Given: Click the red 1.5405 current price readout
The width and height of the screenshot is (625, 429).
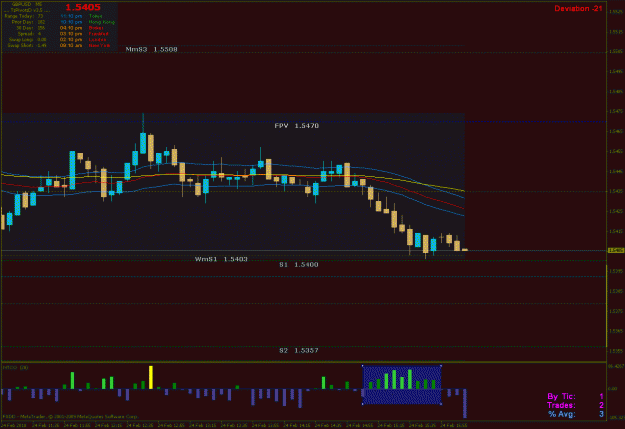Looking at the screenshot, I should point(83,7).
